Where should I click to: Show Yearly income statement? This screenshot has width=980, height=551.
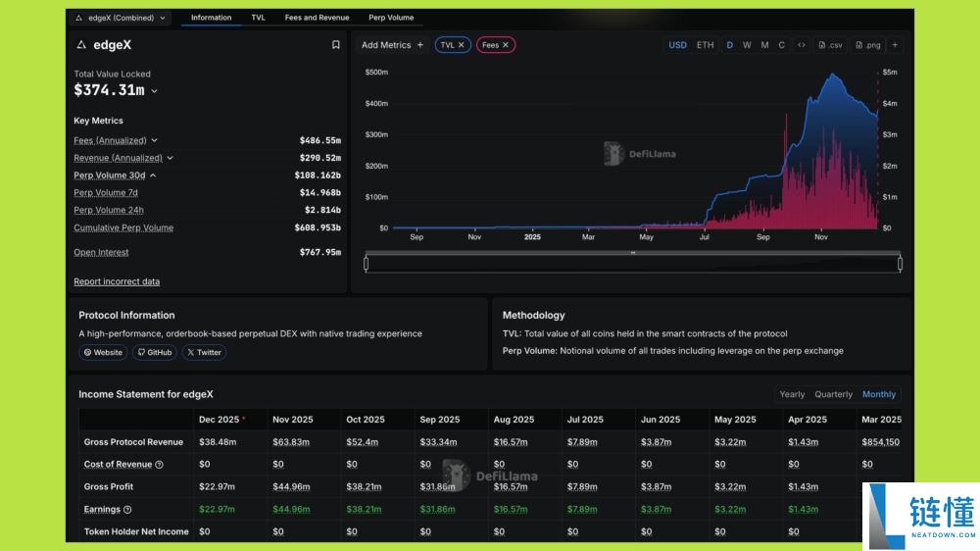coord(792,394)
